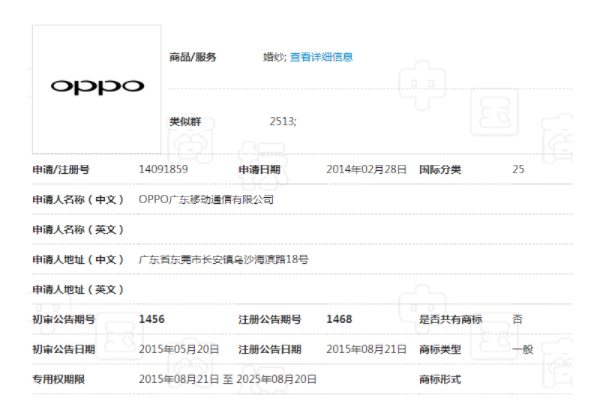Click the 初审公告期号 label

pos(64,319)
